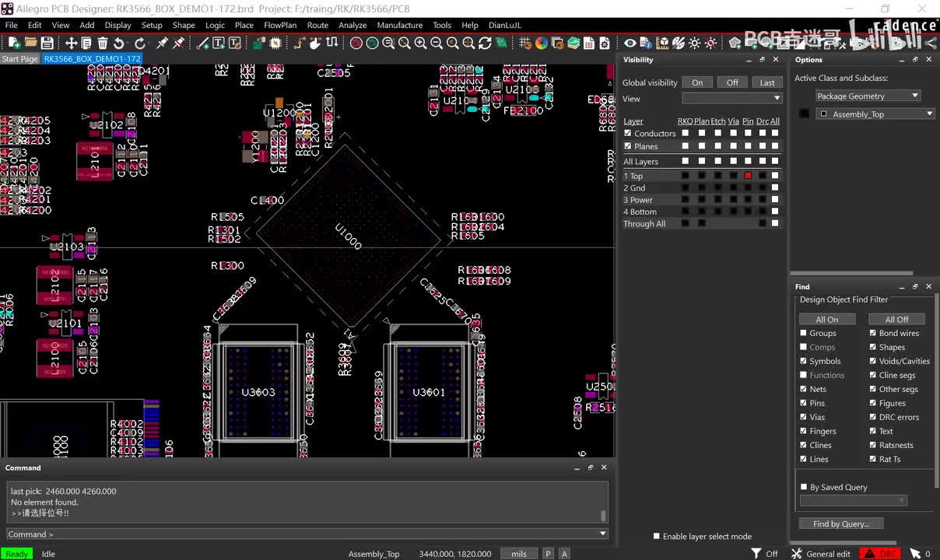
Task: Click the red Top layer Pin swatch
Action: 748,176
